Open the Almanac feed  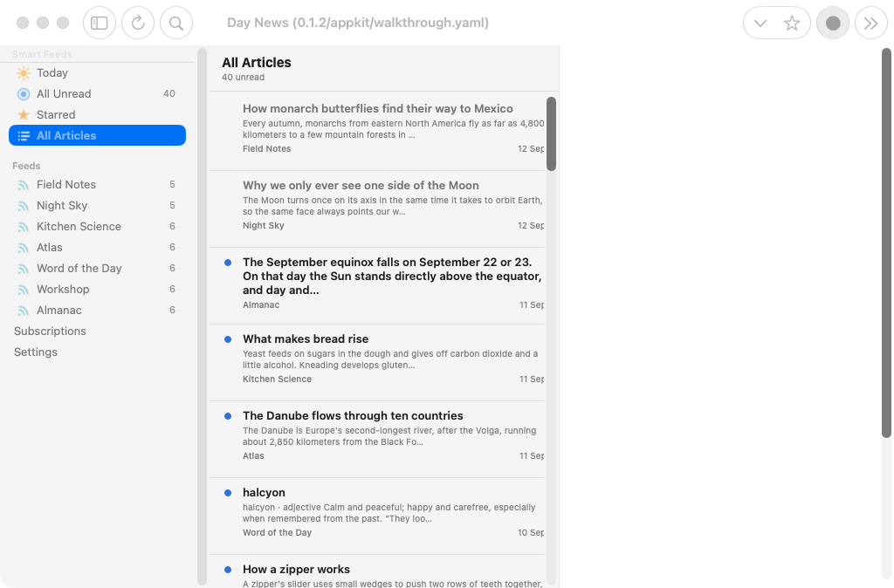[98, 310]
